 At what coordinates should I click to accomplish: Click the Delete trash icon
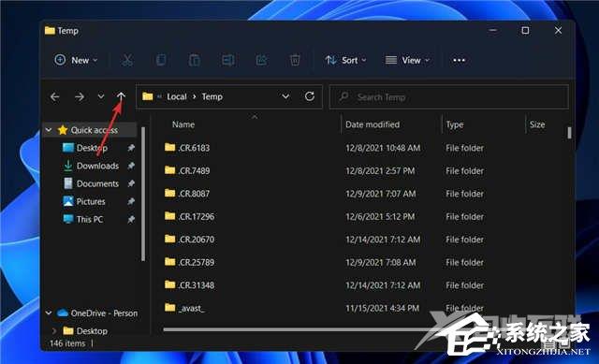[295, 60]
